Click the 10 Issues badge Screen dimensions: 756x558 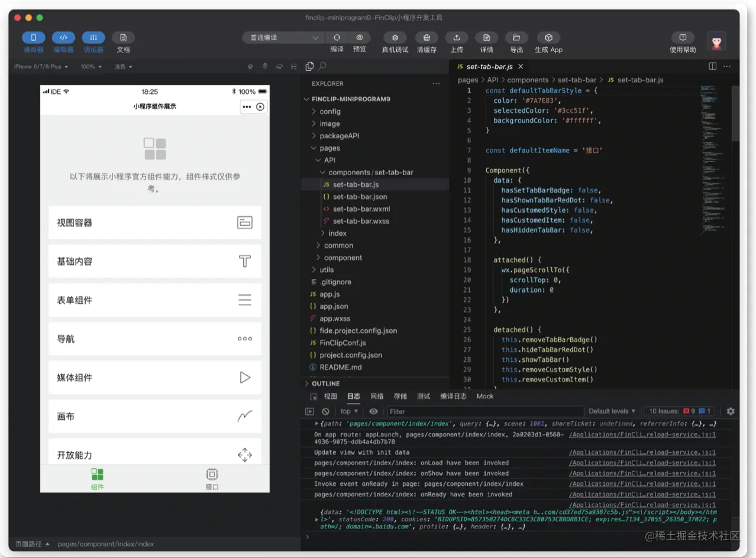[680, 411]
